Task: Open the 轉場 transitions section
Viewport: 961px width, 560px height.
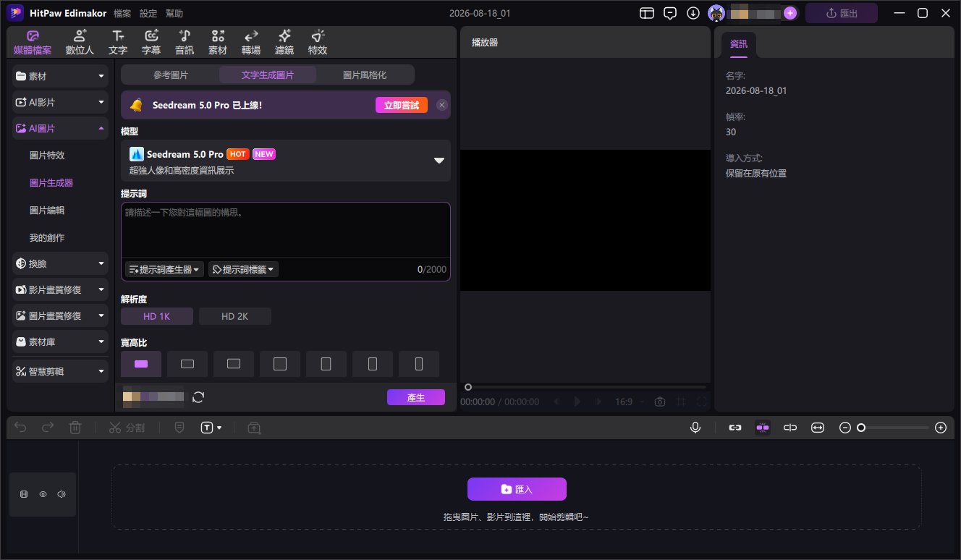Action: pos(251,43)
